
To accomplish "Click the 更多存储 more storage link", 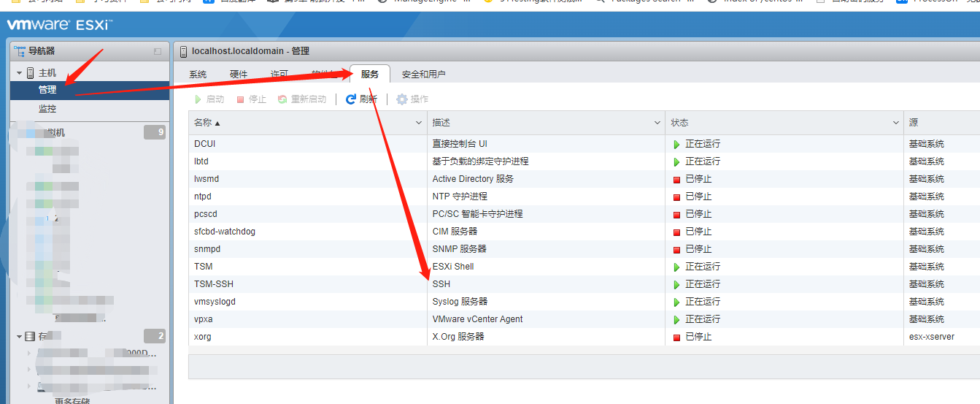I will (72, 400).
